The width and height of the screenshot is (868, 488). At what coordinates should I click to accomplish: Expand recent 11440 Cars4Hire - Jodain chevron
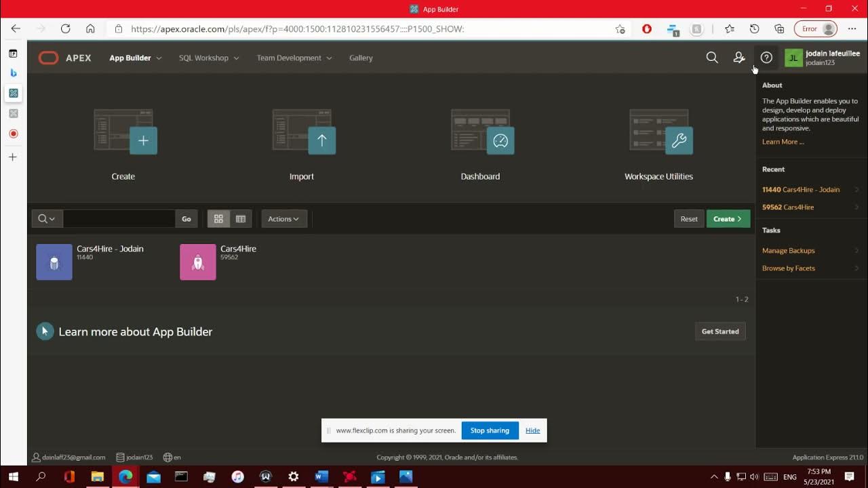[856, 190]
